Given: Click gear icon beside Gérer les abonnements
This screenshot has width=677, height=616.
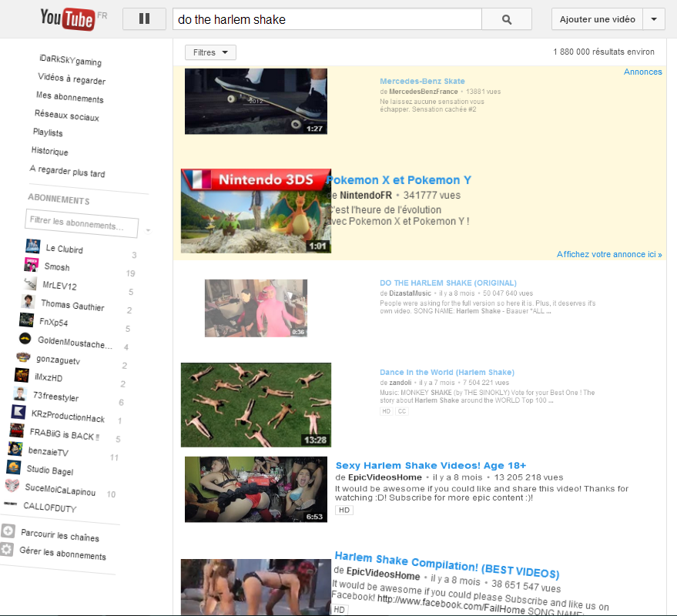Looking at the screenshot, I should [6, 549].
